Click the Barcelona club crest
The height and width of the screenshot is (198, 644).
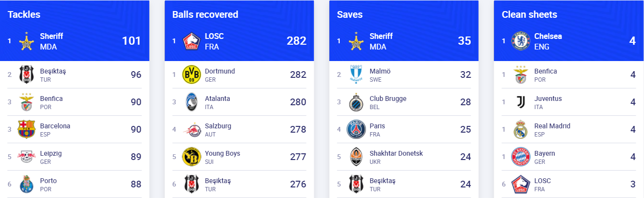[26, 129]
